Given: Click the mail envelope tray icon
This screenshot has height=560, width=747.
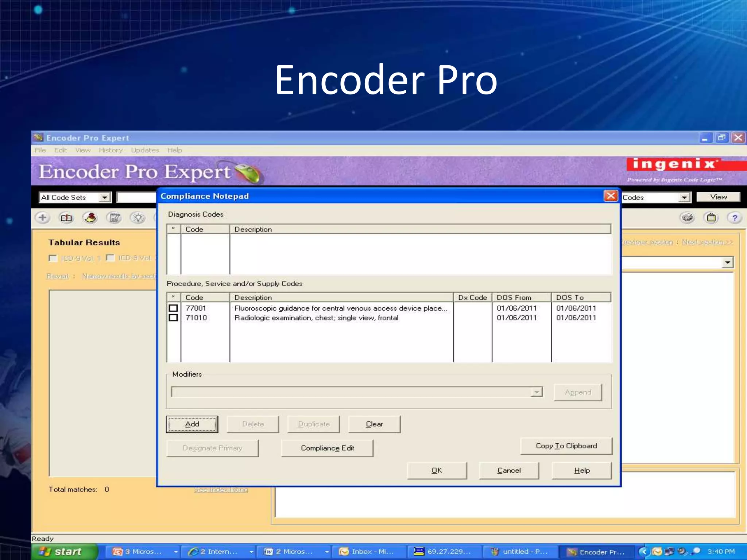Looking at the screenshot, I should tap(657, 552).
